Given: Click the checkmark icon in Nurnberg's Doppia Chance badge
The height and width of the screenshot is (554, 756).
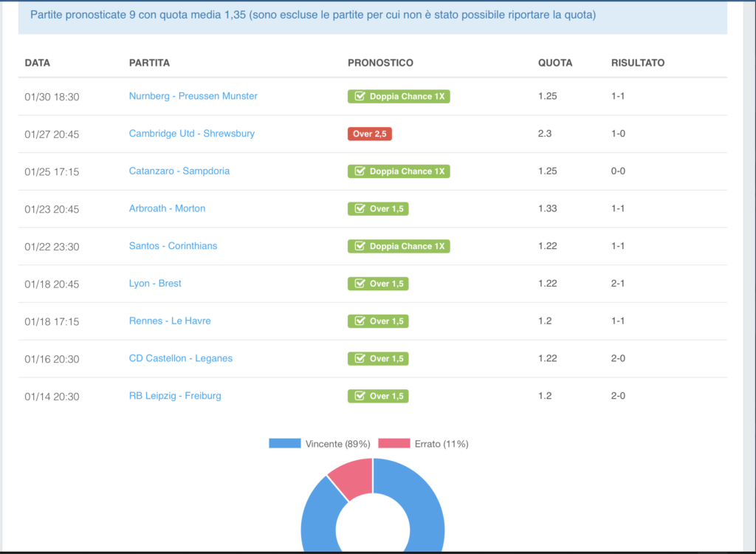Looking at the screenshot, I should (360, 97).
